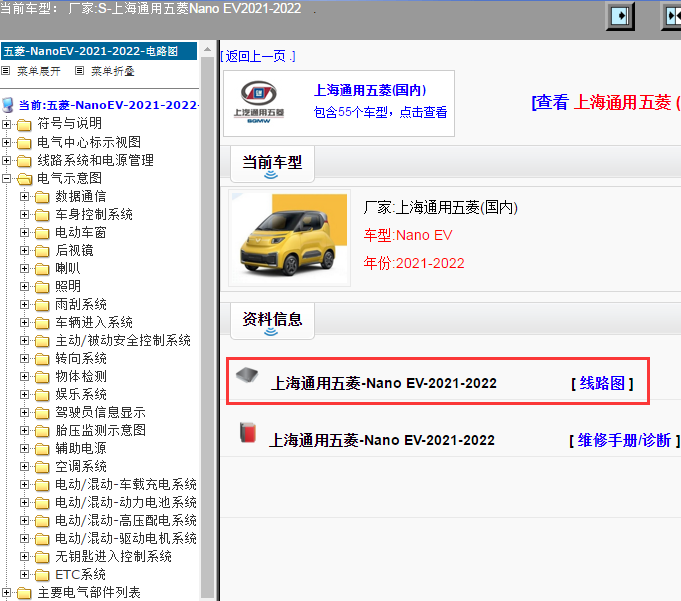
Task: Click the 上海通用五菱-Nano EV-2021-2022 线路图 row title
Action: (x=384, y=383)
